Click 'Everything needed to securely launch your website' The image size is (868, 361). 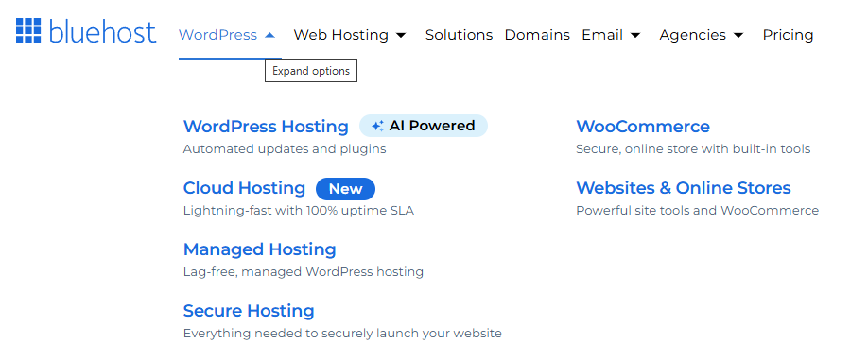point(342,334)
